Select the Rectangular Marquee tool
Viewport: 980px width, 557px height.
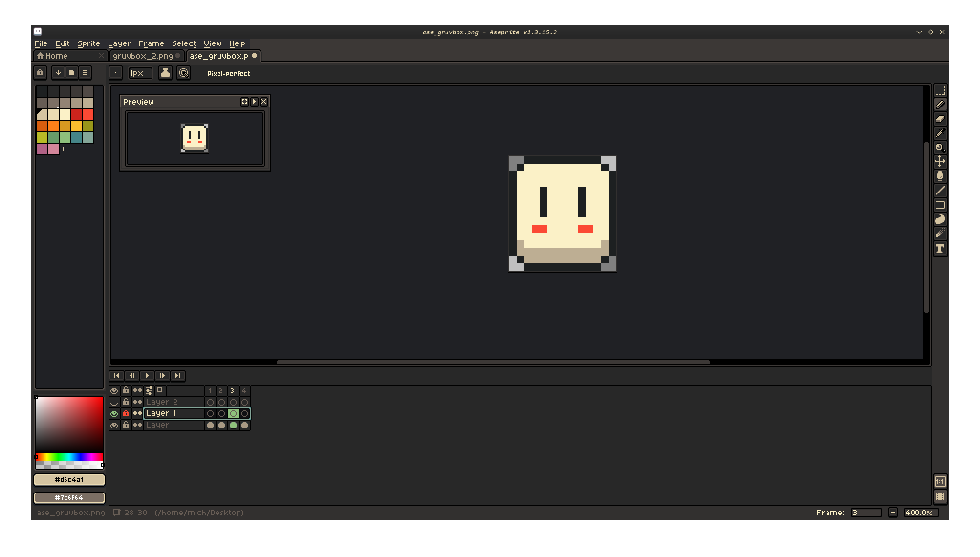[x=940, y=90]
